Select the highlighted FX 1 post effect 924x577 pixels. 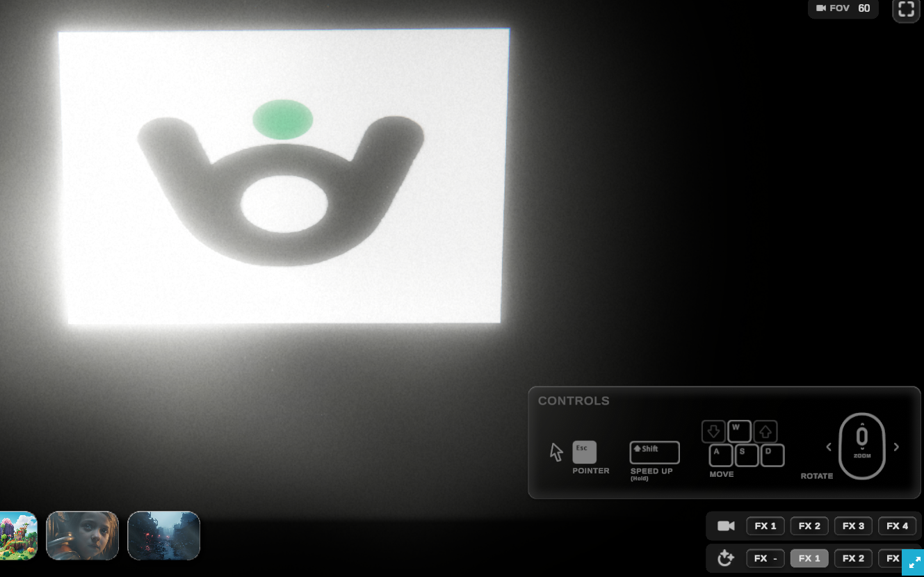(809, 558)
